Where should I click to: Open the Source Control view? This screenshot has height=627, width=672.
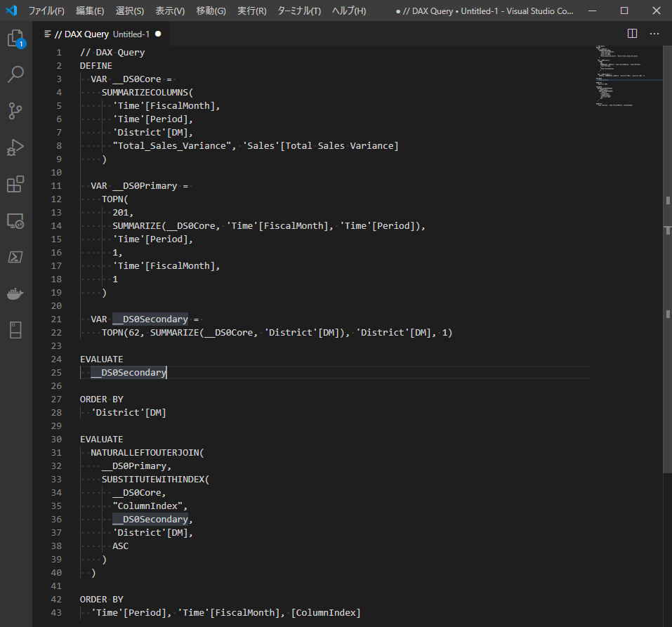[16, 110]
